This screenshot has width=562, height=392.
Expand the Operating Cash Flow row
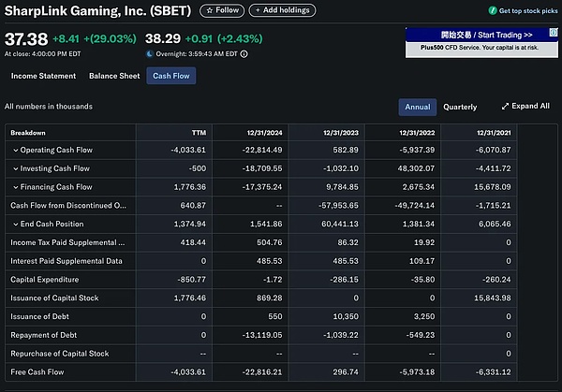pos(16,150)
